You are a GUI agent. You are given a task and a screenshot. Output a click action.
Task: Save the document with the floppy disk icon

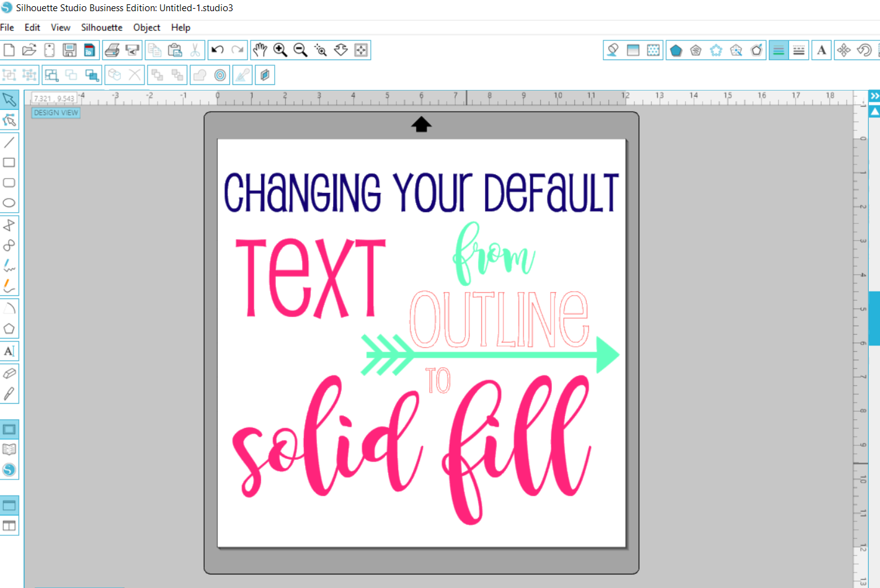pyautogui.click(x=69, y=50)
